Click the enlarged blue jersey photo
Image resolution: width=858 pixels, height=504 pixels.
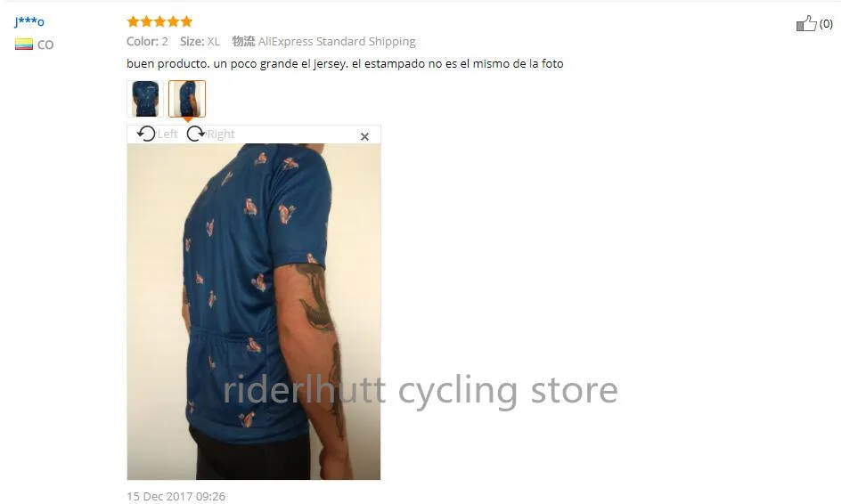(254, 312)
